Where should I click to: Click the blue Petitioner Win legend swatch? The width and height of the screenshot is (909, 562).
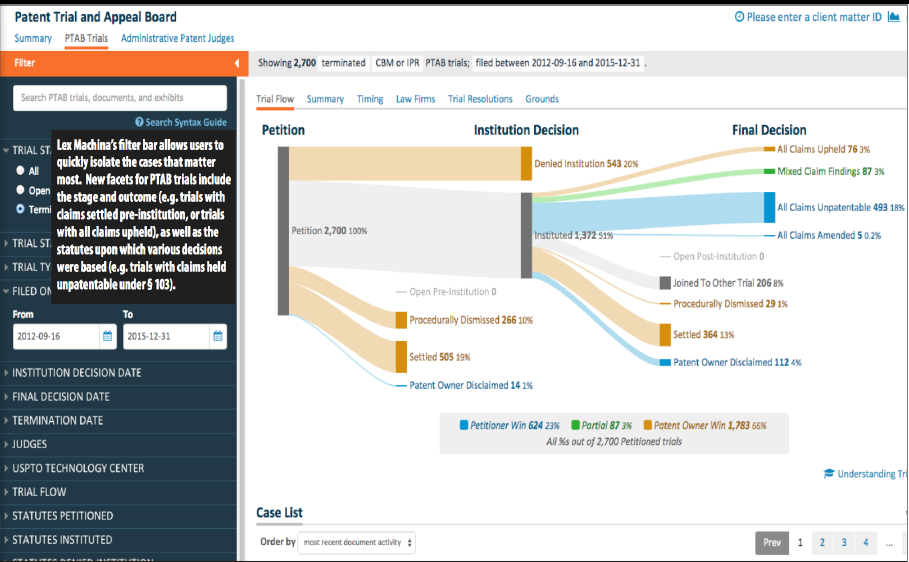pos(464,425)
